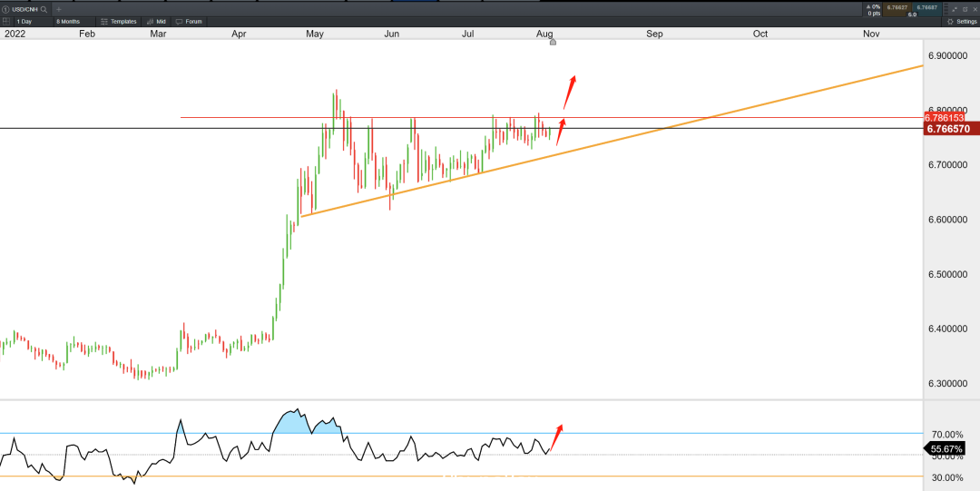Click the 70.00% RSI level label
This screenshot has height=491, width=980.
click(946, 435)
